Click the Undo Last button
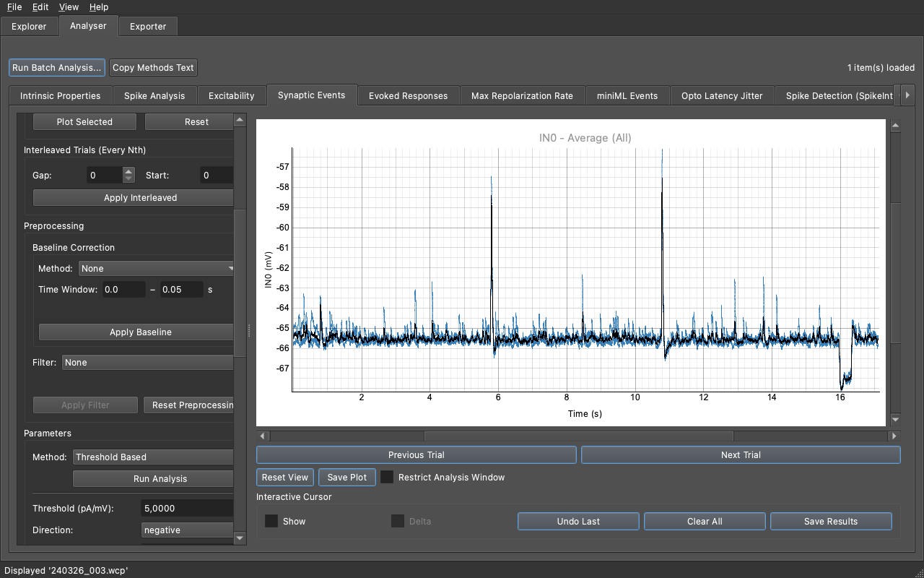Viewport: 924px width, 578px height. (578, 522)
